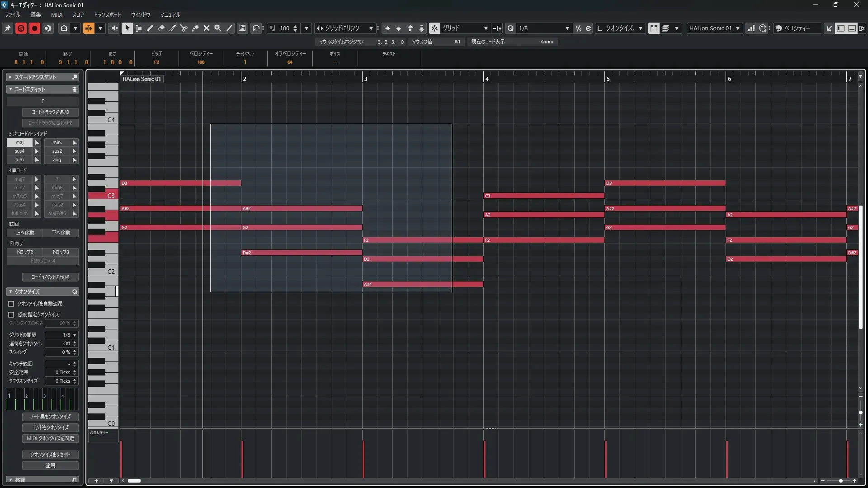Activate the Mute X tool

(207, 28)
